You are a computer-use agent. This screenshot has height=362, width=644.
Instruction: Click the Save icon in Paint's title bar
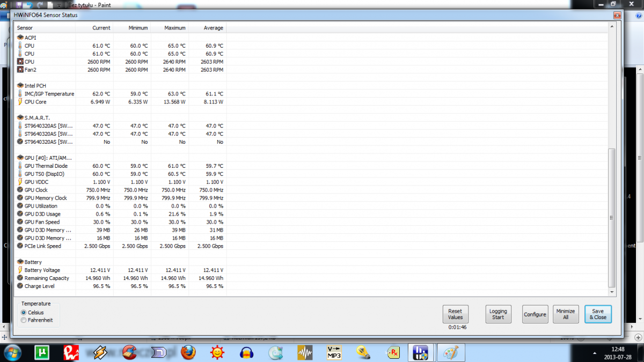18,4
